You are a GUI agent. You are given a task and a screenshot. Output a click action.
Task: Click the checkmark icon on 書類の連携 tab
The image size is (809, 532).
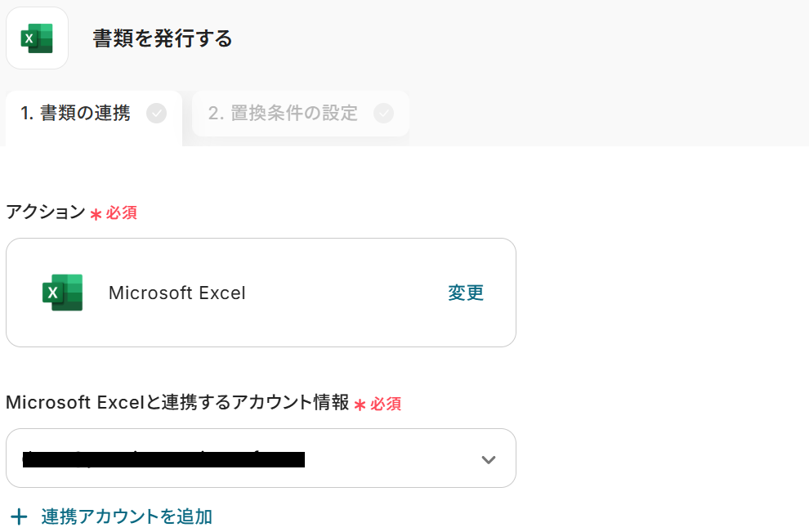[156, 114]
